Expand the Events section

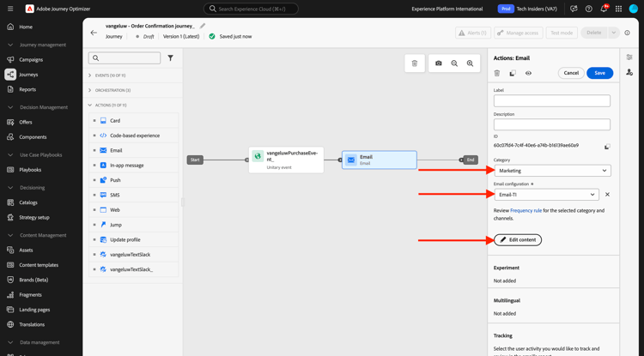point(90,75)
